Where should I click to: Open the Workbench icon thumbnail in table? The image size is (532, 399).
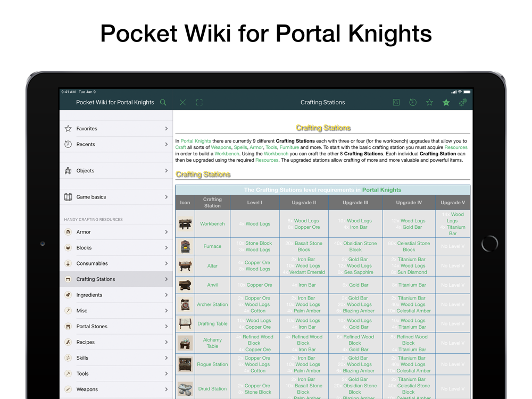pyautogui.click(x=185, y=224)
